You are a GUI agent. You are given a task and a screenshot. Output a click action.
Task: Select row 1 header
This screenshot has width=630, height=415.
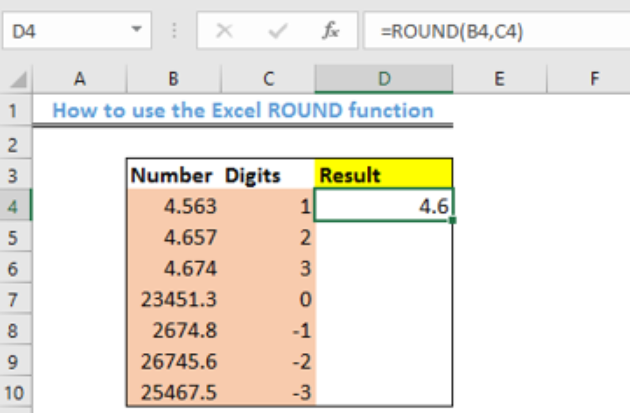(x=16, y=110)
